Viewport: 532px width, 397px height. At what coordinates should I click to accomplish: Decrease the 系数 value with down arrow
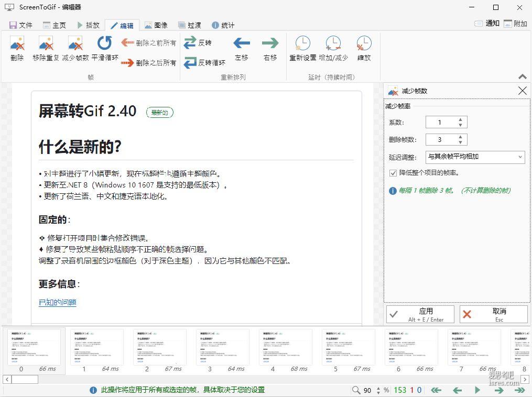(x=460, y=125)
